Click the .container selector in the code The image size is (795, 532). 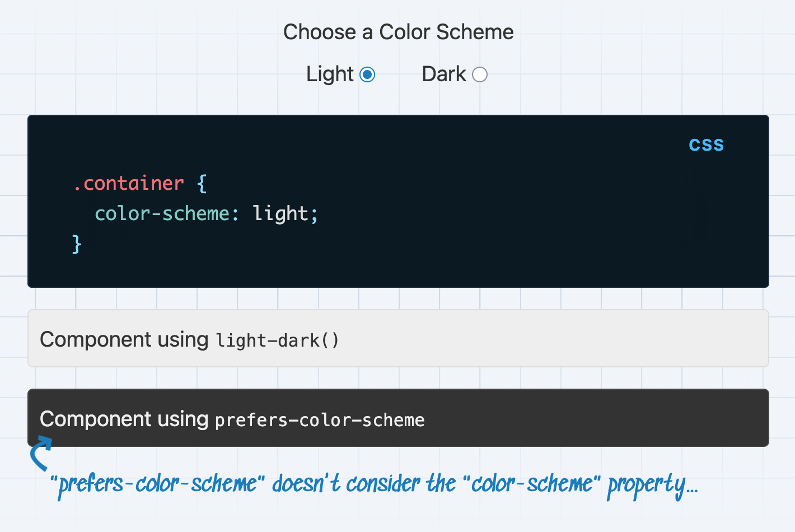[129, 183]
